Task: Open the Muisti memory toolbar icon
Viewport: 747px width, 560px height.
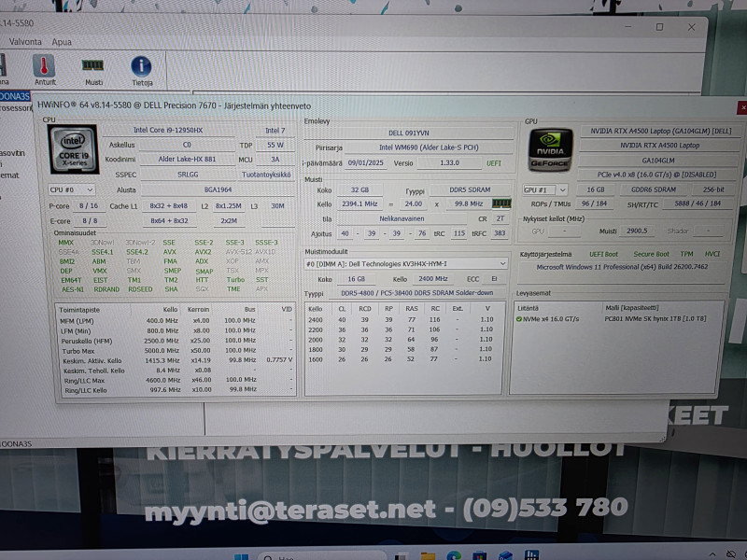Action: [x=93, y=67]
